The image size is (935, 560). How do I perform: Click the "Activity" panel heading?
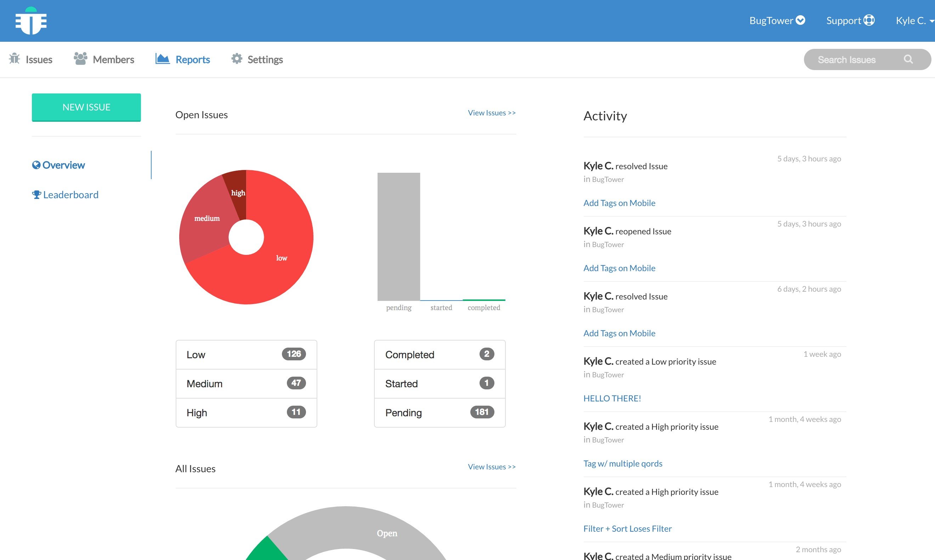[x=605, y=116]
